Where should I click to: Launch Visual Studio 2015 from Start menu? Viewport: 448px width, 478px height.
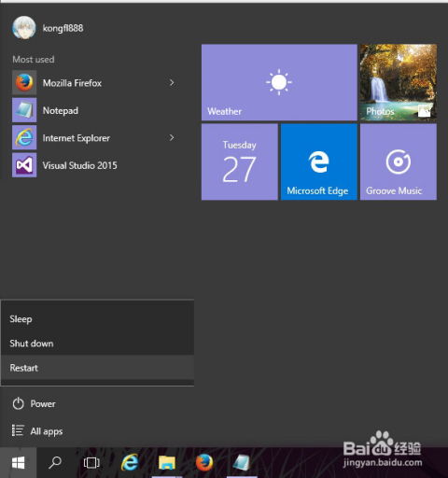96,165
